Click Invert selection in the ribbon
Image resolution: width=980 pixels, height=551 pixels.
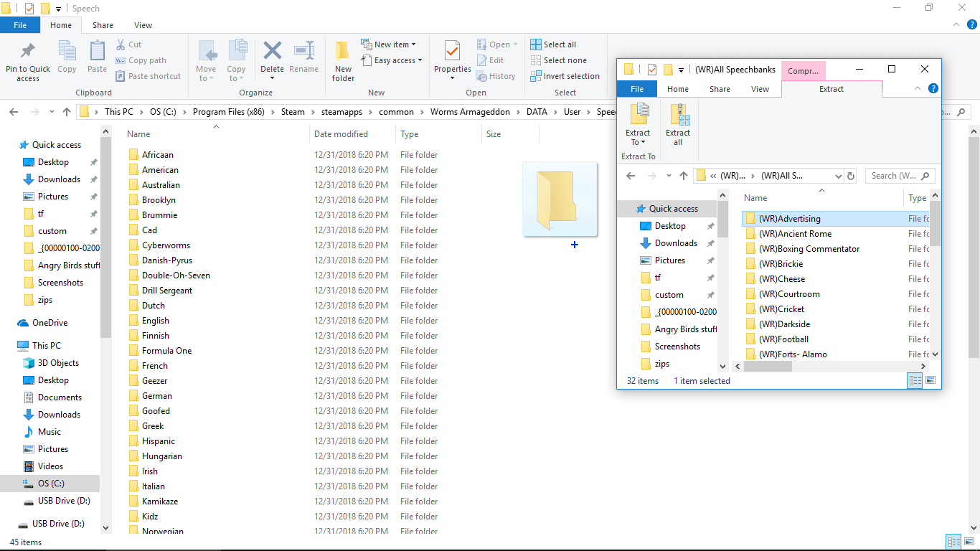[x=565, y=76]
